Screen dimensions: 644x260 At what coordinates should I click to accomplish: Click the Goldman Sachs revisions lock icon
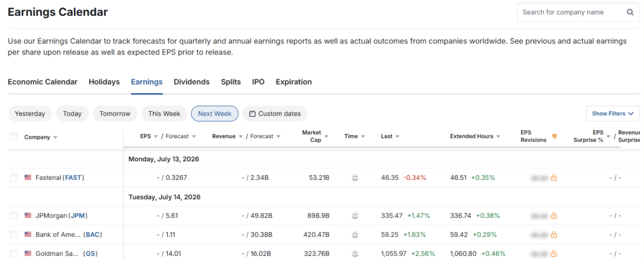(x=554, y=254)
